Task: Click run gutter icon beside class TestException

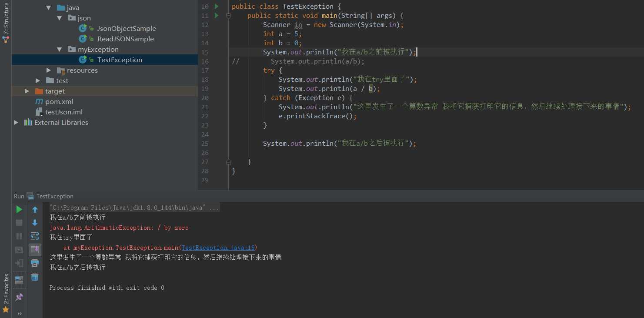Action: (x=217, y=7)
